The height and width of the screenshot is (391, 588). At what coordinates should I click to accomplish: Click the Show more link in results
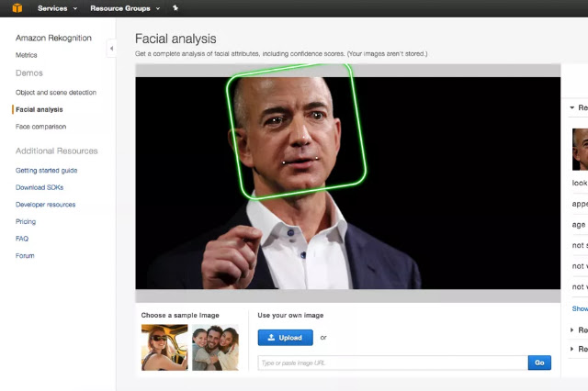point(580,308)
